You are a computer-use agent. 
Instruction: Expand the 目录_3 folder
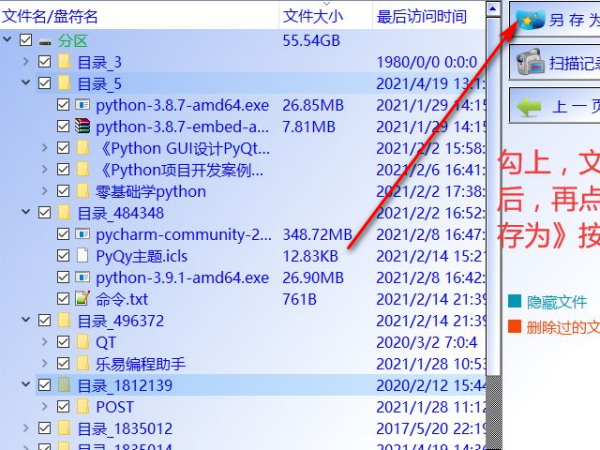click(26, 61)
